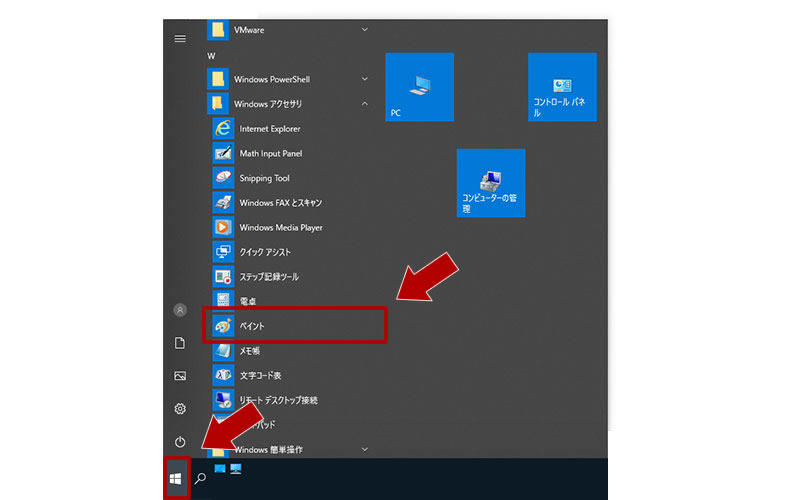Launch Windows FAX とスキャン by its label
This screenshot has width=800, height=500.
pos(281,203)
